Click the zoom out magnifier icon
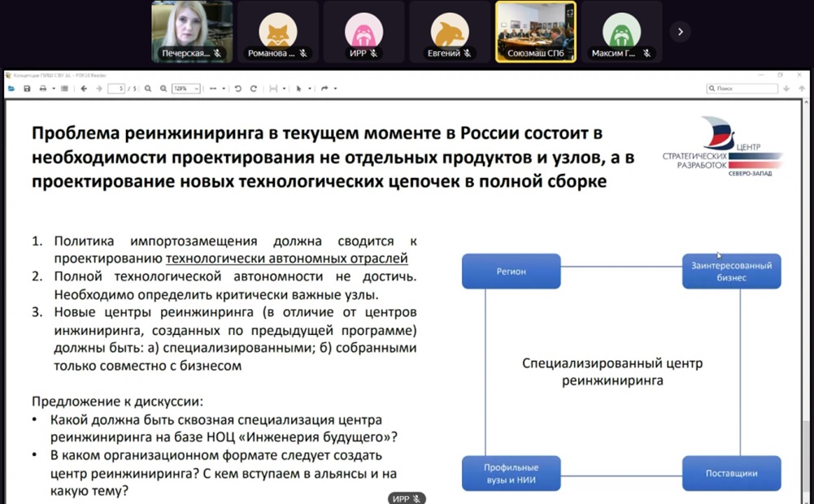 tap(148, 89)
